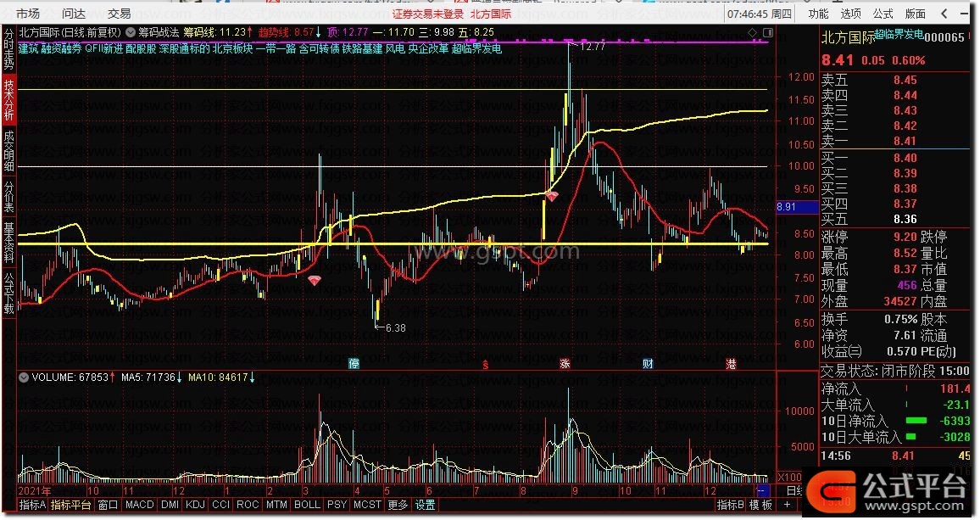Image resolution: width=980 pixels, height=520 pixels.
Task: Switch to the 公式下载 side tab
Action: point(8,293)
